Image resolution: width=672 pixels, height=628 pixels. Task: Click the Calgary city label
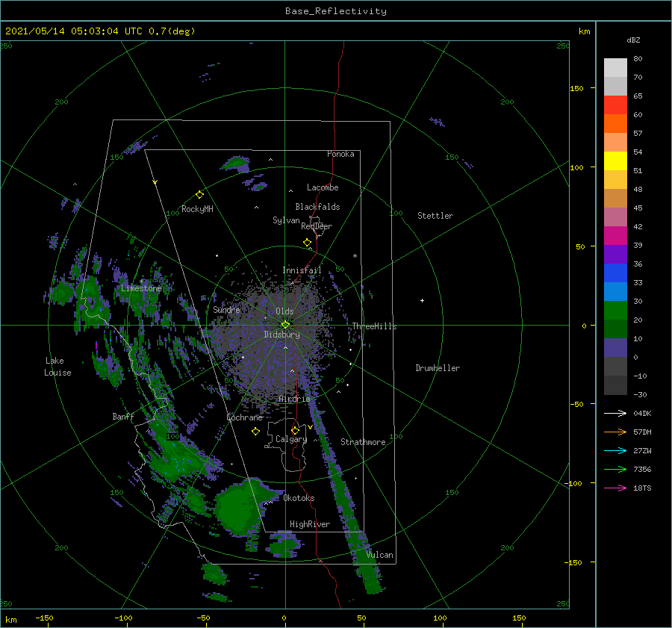pos(291,439)
